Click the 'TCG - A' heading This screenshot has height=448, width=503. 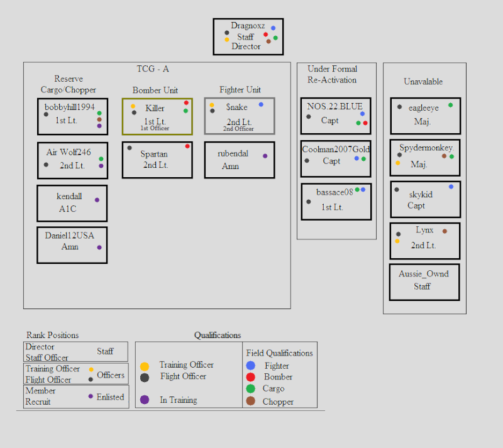point(153,68)
